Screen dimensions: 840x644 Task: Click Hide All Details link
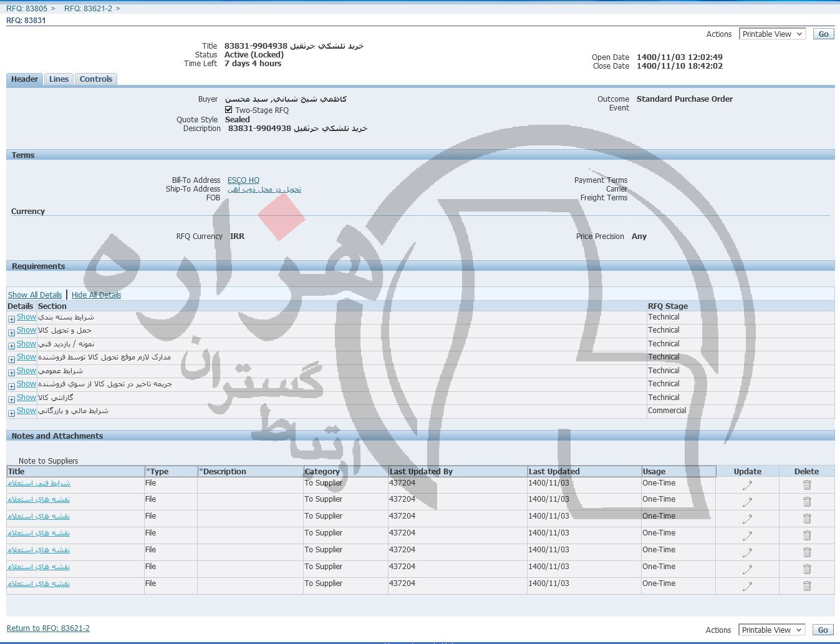(x=96, y=295)
